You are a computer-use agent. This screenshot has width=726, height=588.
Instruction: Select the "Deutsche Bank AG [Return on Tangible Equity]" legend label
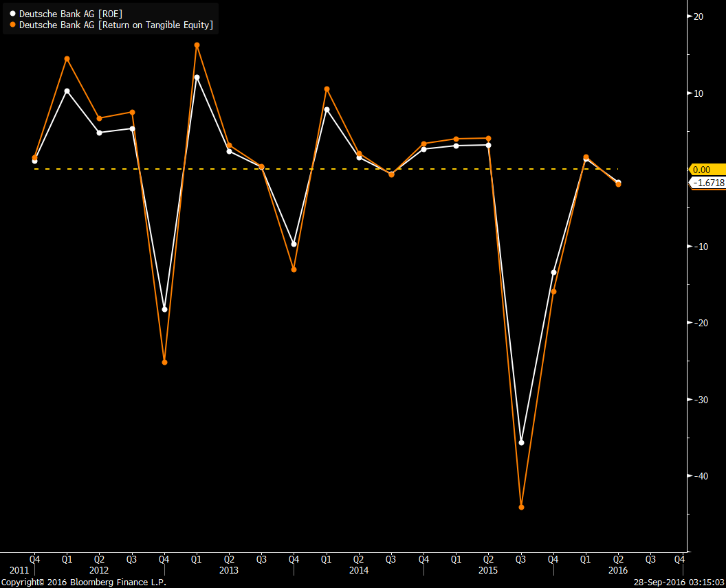(116, 25)
